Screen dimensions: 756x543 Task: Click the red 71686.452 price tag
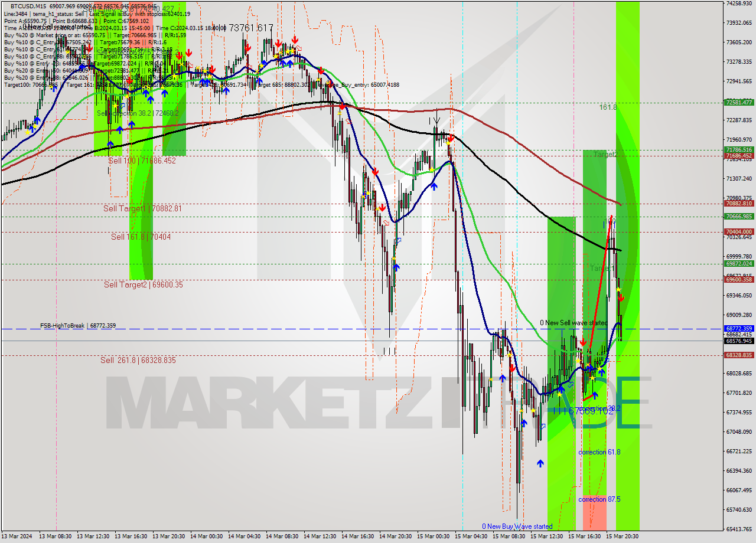(x=739, y=156)
